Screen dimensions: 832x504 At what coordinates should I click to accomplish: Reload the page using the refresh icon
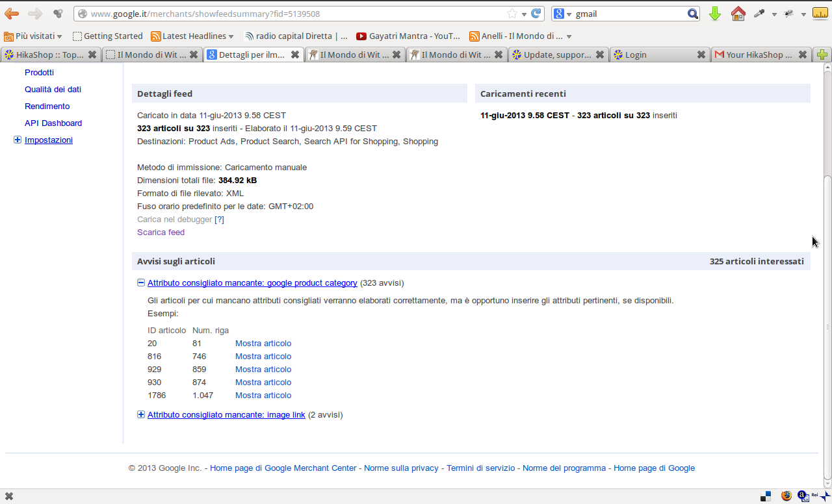[536, 14]
